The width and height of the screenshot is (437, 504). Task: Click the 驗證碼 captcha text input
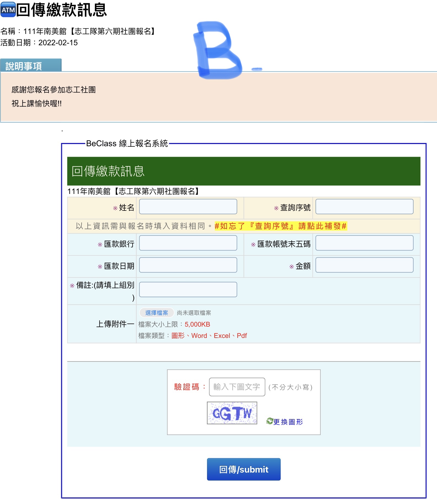point(237,387)
